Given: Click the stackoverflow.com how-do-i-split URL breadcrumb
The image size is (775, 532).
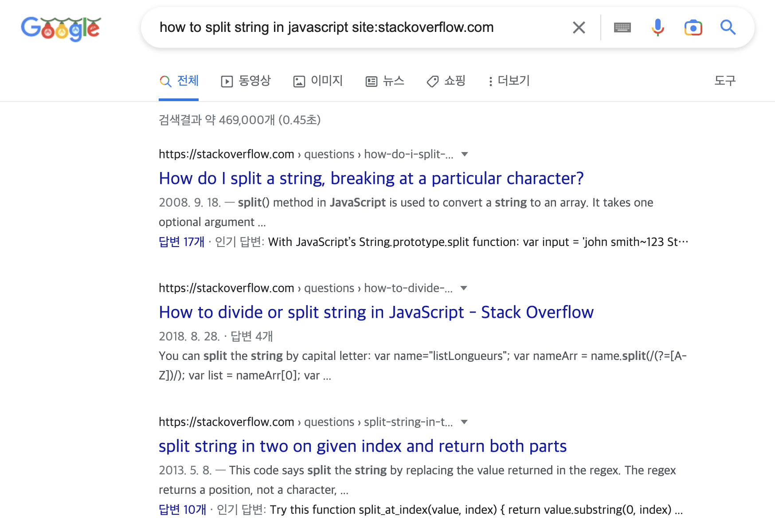Looking at the screenshot, I should [x=306, y=154].
